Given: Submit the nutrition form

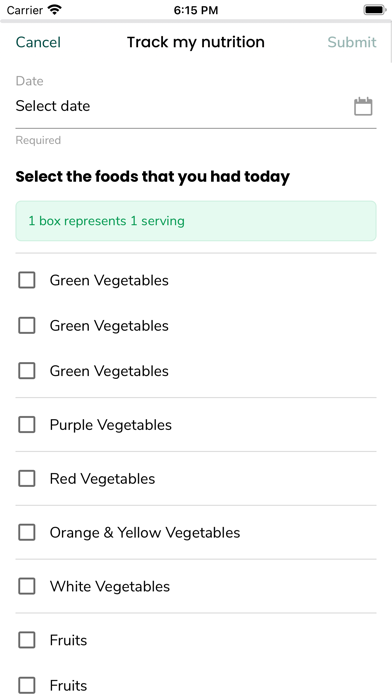Looking at the screenshot, I should [352, 42].
